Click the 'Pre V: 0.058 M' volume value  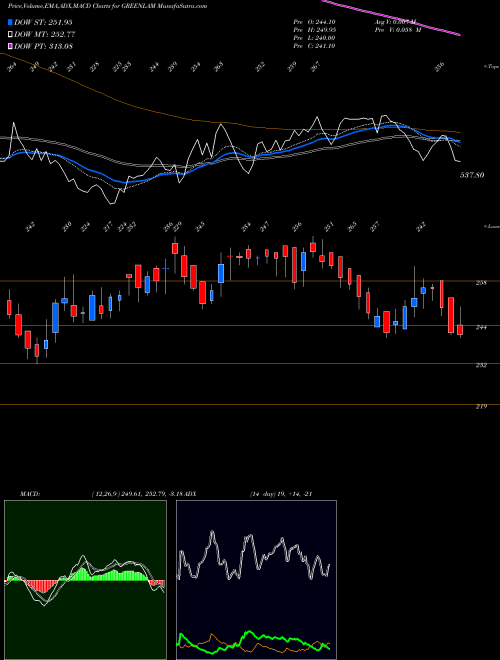click(396, 30)
